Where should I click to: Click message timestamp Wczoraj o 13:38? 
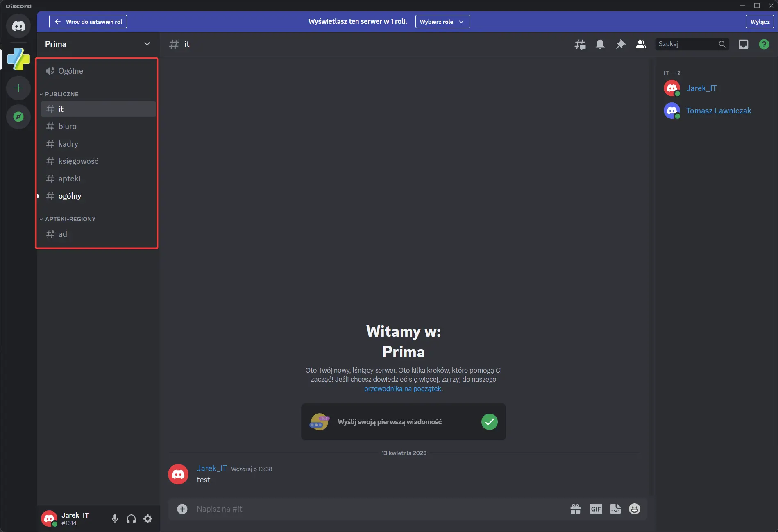252,469
